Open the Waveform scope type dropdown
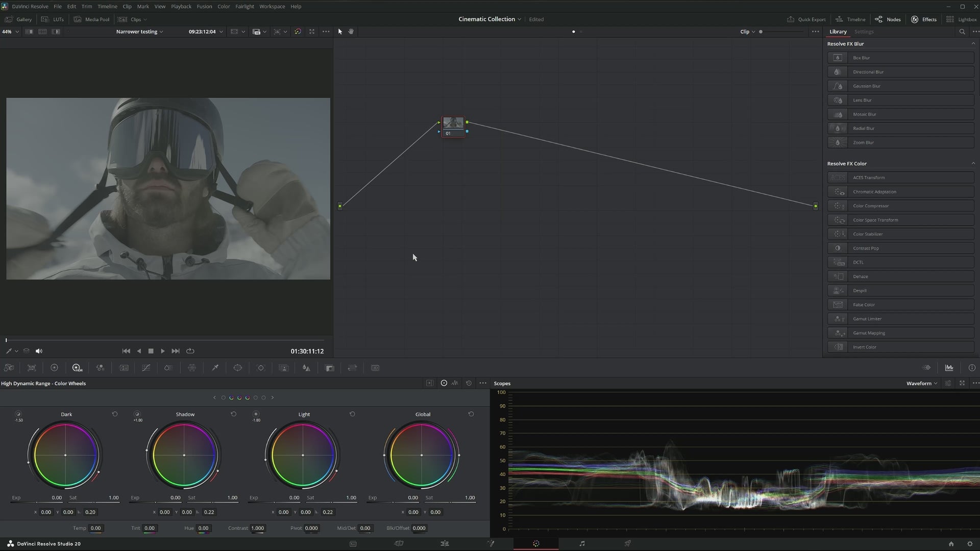This screenshot has height=551, width=980. coord(921,383)
